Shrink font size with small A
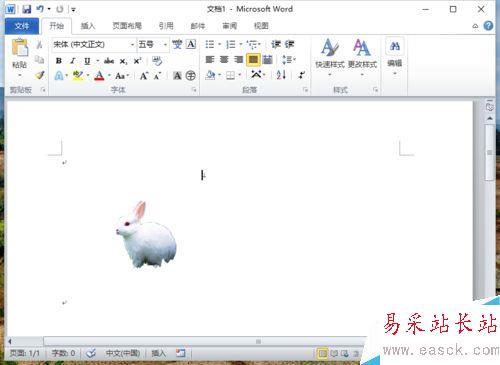The image size is (500, 365). [157, 76]
